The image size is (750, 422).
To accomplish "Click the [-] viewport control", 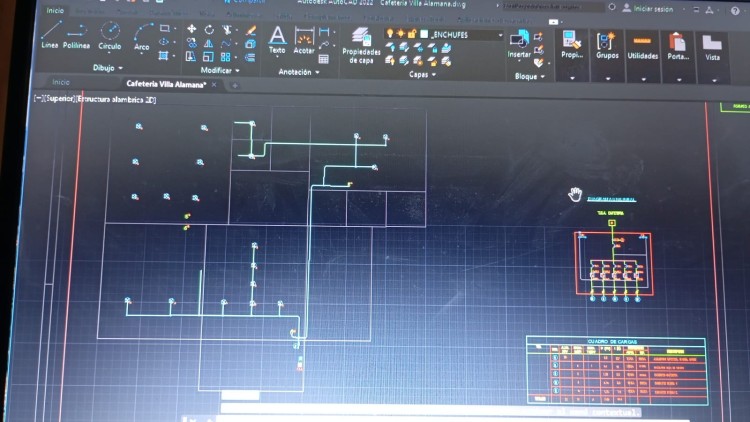I will (39, 98).
